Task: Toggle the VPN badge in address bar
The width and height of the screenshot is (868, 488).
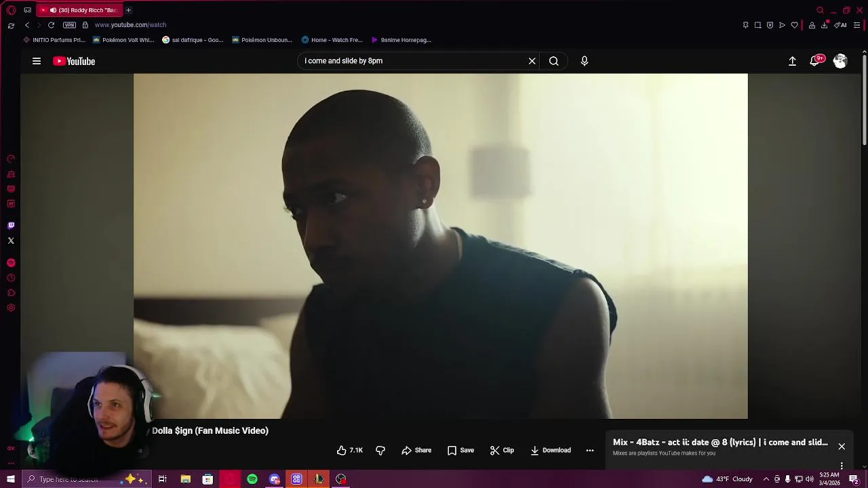Action: [69, 25]
